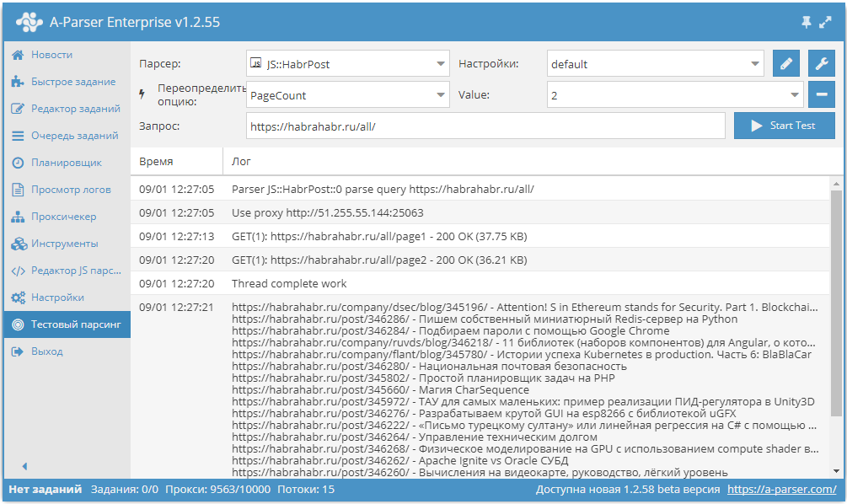Click the 'Parser JS::HabrPost::0 parse query' row
This screenshot has width=847, height=504.
click(x=480, y=189)
